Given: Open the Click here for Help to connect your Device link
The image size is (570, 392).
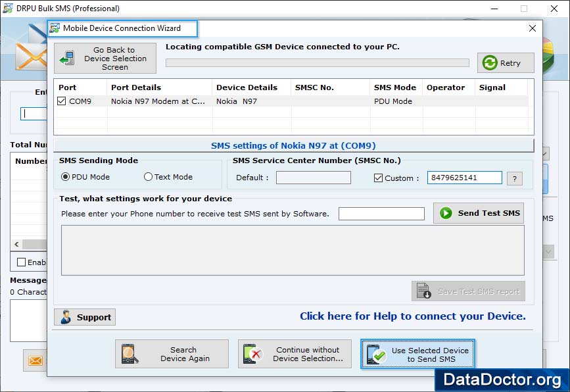Looking at the screenshot, I should point(413,316).
